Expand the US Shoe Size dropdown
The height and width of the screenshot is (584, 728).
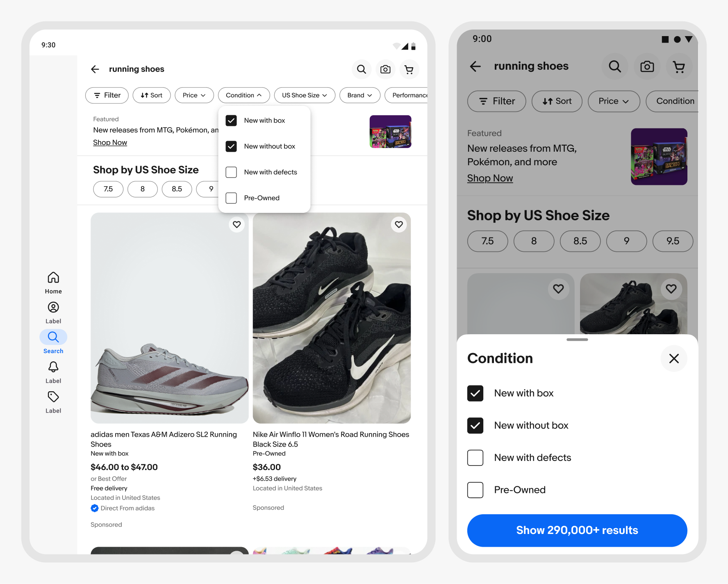305,95
